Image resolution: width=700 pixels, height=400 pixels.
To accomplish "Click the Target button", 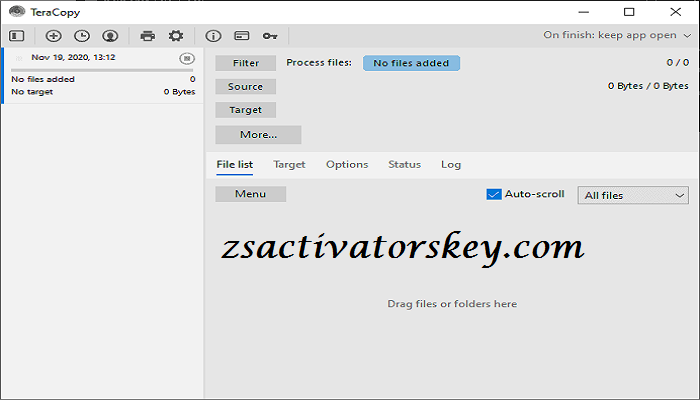I will point(246,110).
